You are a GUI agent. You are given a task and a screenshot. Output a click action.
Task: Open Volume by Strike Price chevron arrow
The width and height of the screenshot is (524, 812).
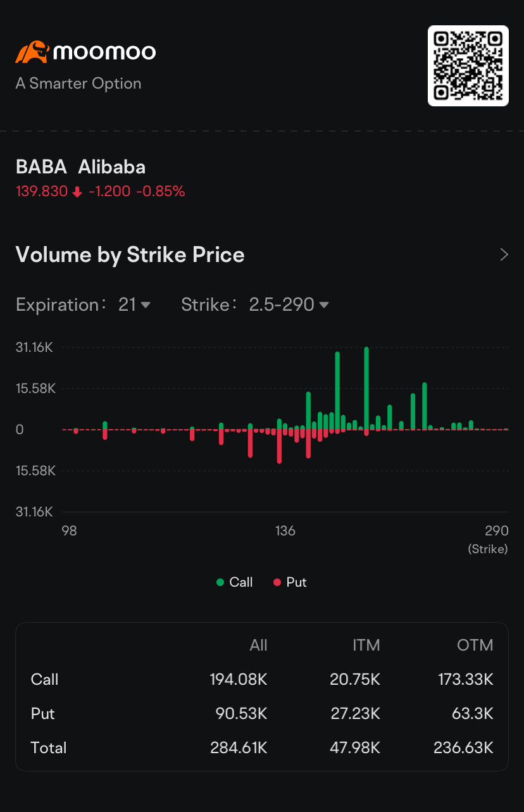coord(504,255)
